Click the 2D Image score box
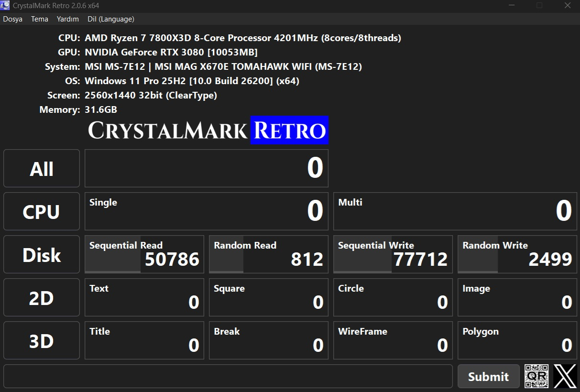 pyautogui.click(x=517, y=297)
